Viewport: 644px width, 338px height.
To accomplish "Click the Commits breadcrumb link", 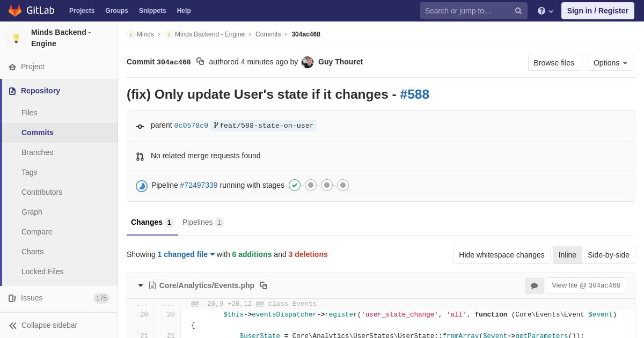I will 268,34.
